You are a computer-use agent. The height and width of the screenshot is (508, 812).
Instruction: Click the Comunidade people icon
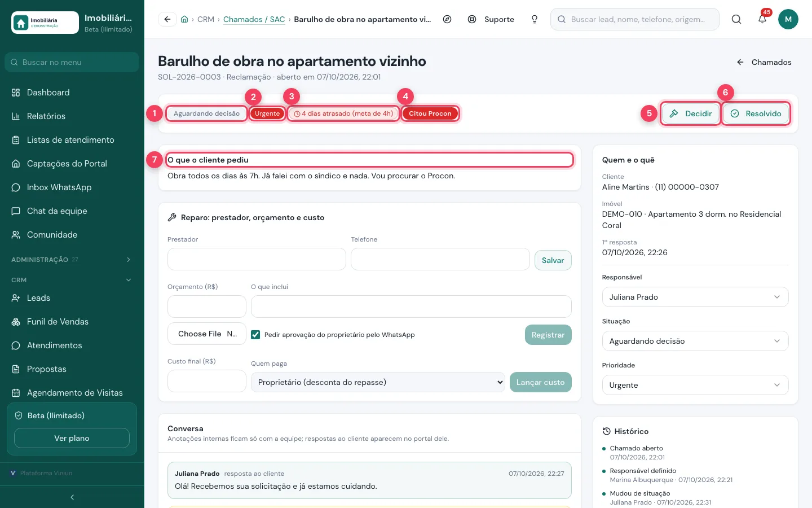[x=16, y=235]
